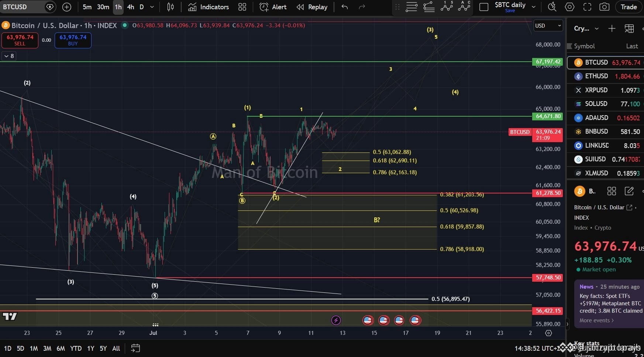Take a chart snapshot with camera icon
Viewport: 644px width, 357px height.
pos(605,7)
